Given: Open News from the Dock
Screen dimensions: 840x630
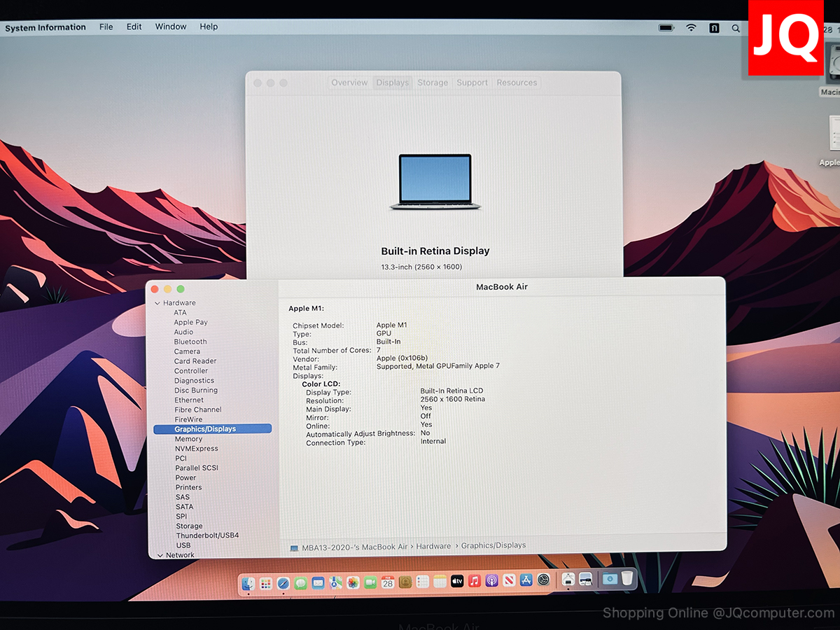Looking at the screenshot, I should click(x=509, y=582).
